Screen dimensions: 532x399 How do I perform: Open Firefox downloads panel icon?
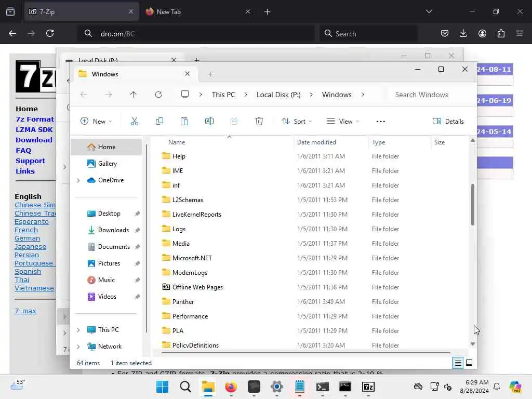(x=463, y=33)
